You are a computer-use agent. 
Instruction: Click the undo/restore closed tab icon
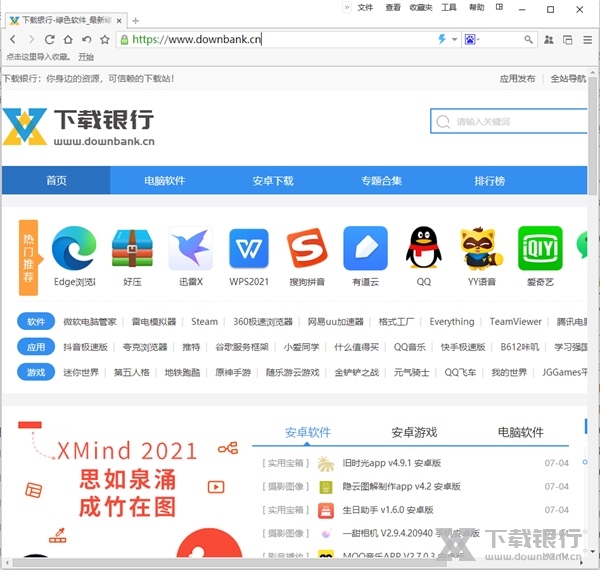pyautogui.click(x=86, y=39)
